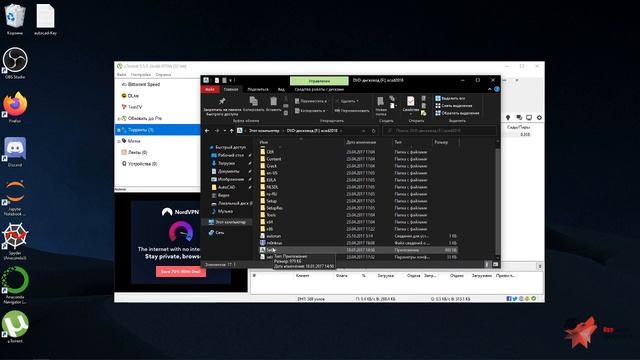Select the Crack folder row
This screenshot has width=640, height=360.
click(x=358, y=166)
